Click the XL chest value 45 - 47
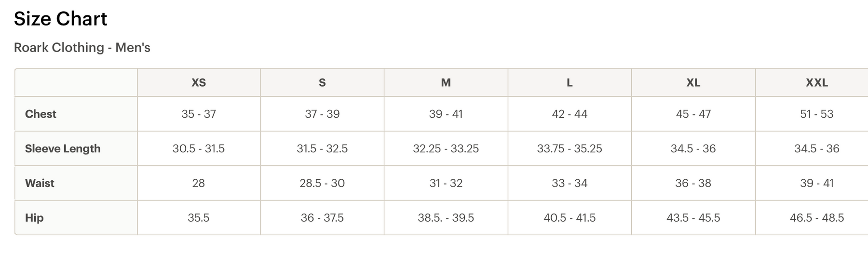The width and height of the screenshot is (868, 255). coord(693,114)
